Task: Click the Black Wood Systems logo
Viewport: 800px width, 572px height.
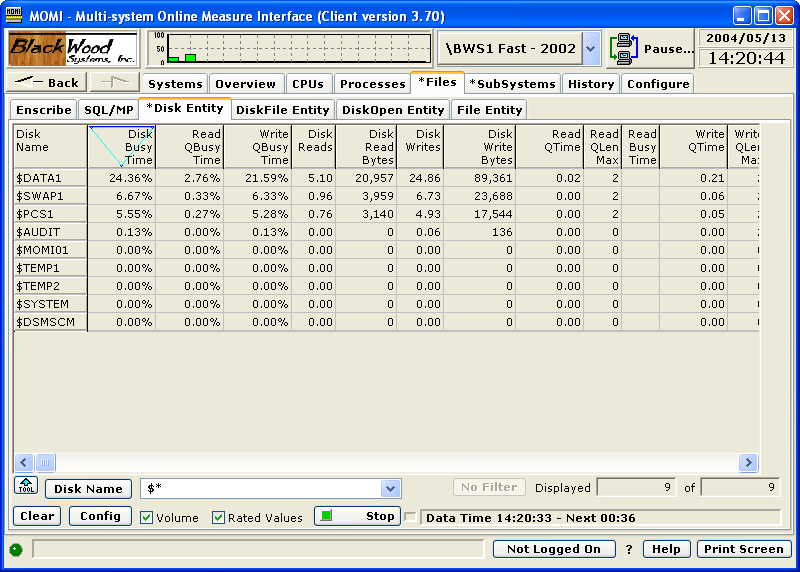Action: [x=72, y=48]
